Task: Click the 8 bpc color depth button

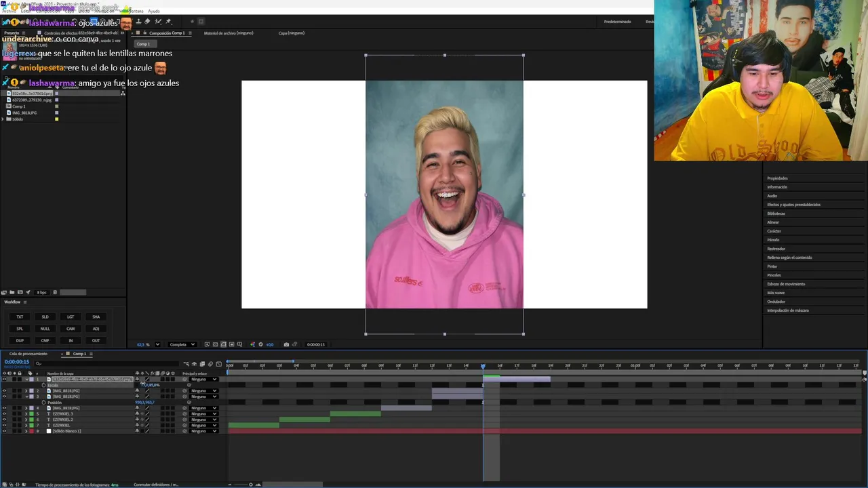Action: pos(41,292)
